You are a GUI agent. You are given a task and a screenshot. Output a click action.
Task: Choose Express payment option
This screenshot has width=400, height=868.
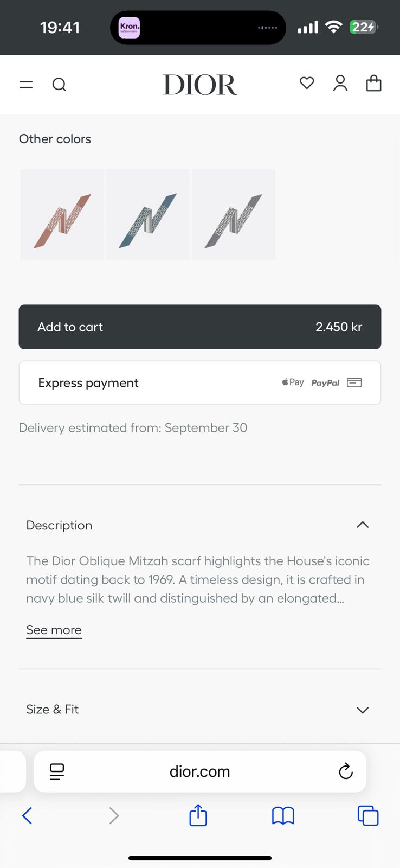pos(200,383)
